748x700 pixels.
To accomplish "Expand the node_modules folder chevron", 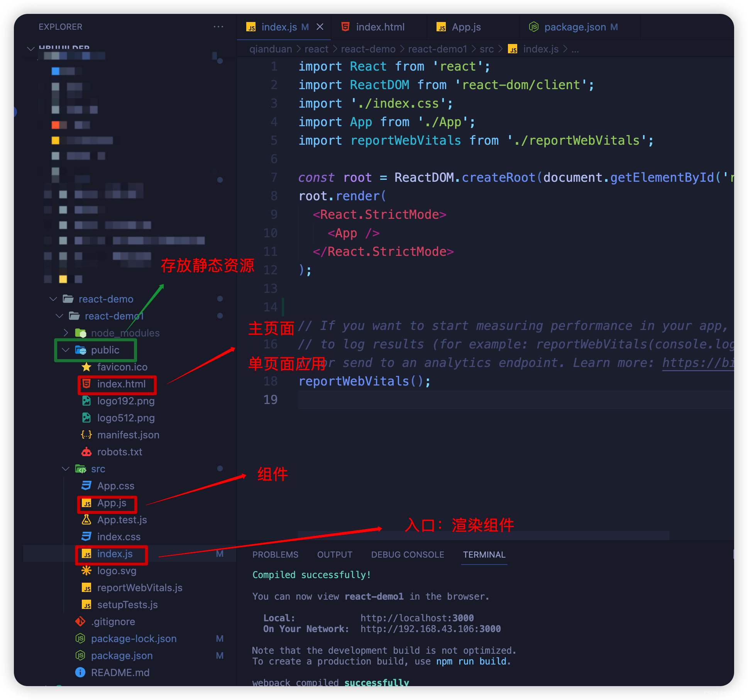I will click(66, 333).
